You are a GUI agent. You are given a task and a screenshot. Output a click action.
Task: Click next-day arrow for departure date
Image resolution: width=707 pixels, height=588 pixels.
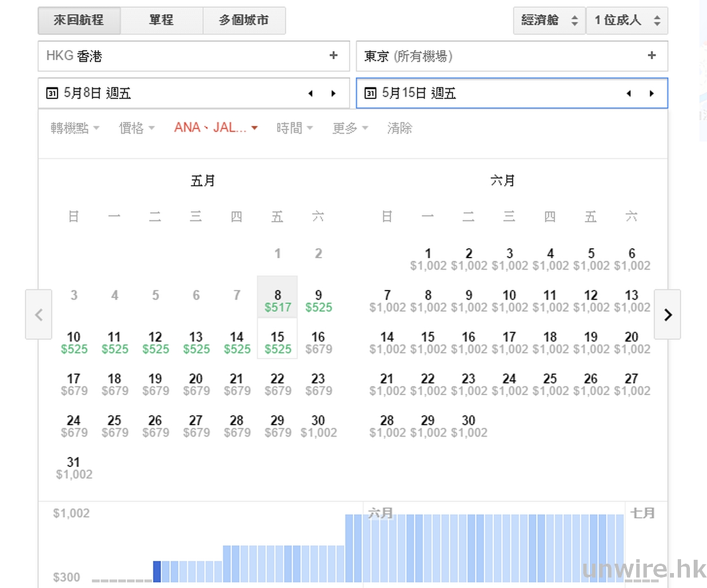click(x=333, y=93)
